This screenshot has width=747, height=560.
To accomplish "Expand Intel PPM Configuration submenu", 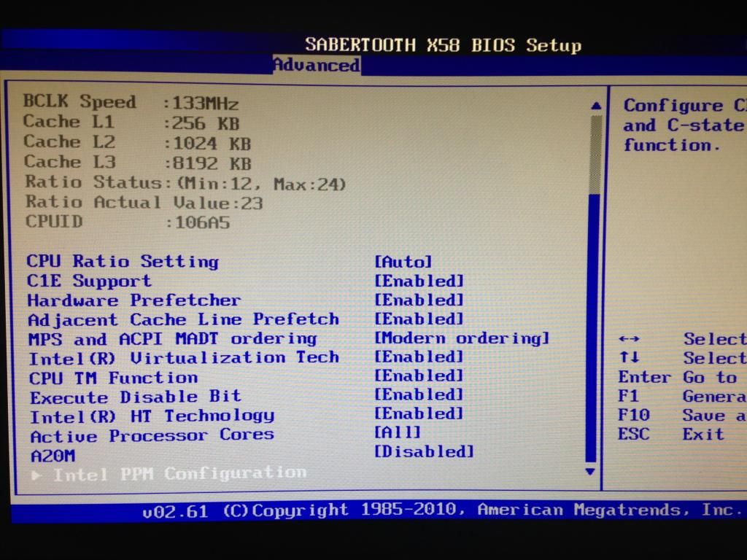I will pos(169,474).
